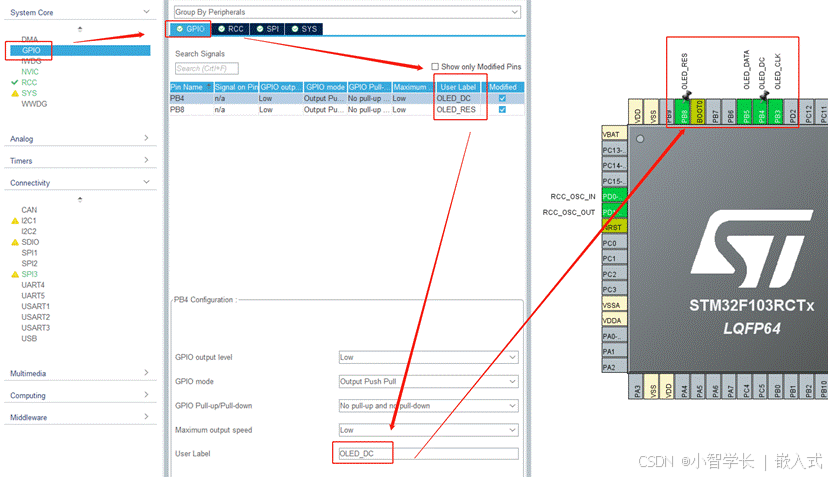Select CAN under Connectivity
828x477 pixels.
coord(29,210)
